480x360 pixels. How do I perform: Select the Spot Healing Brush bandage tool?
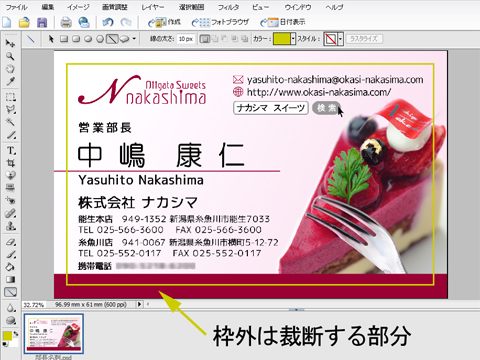pos(10,213)
